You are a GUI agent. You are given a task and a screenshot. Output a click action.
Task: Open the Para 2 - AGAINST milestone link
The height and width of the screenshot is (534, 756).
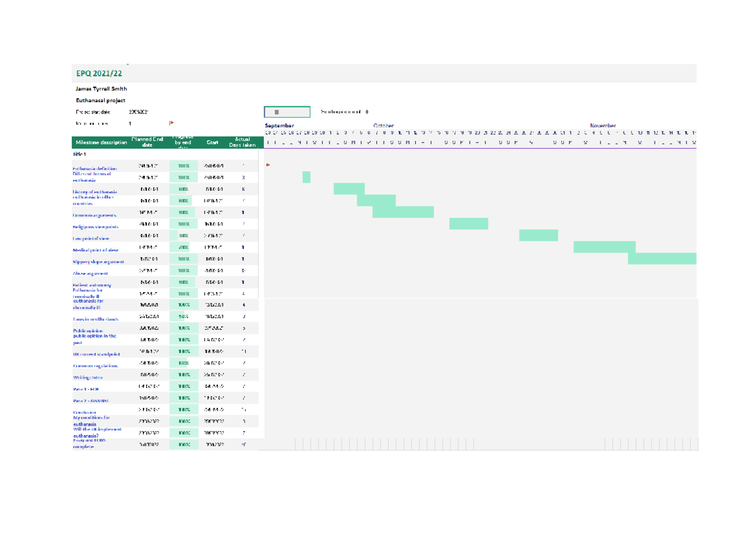coord(93,398)
